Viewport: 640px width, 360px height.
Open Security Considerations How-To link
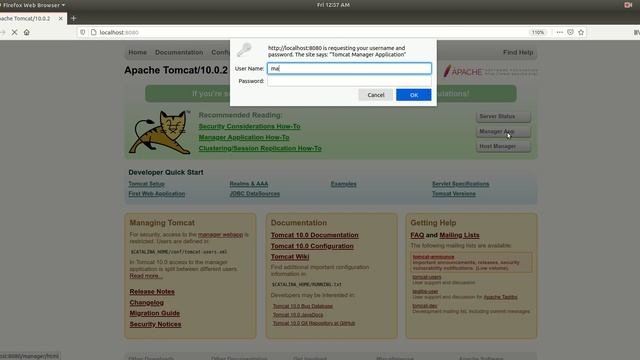249,127
